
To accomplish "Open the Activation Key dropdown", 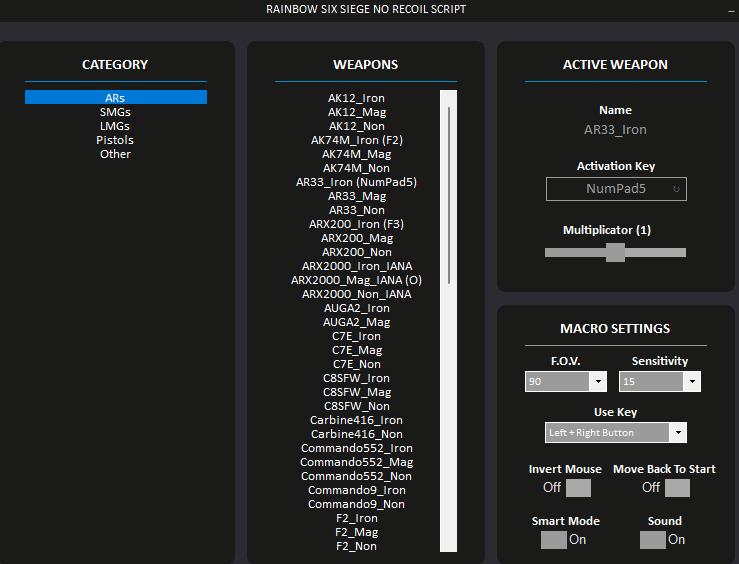I will (616, 189).
